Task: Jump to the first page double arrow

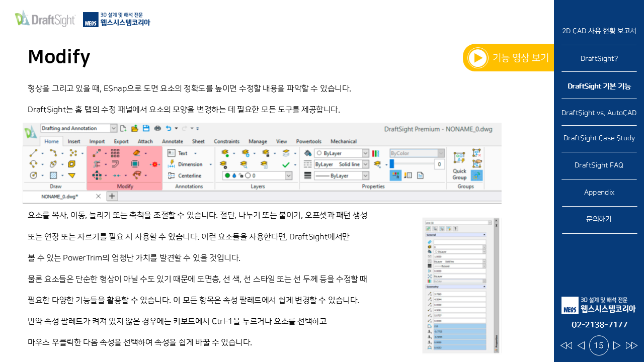Action: tap(567, 345)
